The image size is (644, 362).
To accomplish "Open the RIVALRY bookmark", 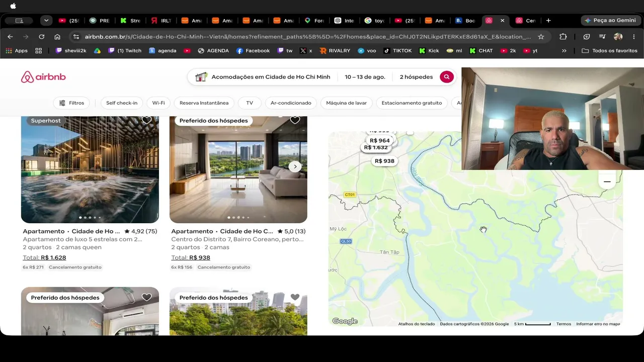I will (335, 51).
